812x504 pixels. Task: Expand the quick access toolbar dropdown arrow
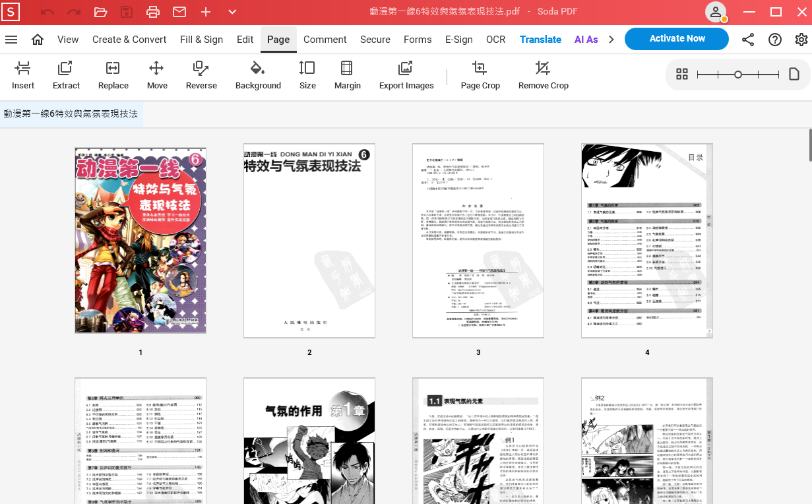coord(232,12)
